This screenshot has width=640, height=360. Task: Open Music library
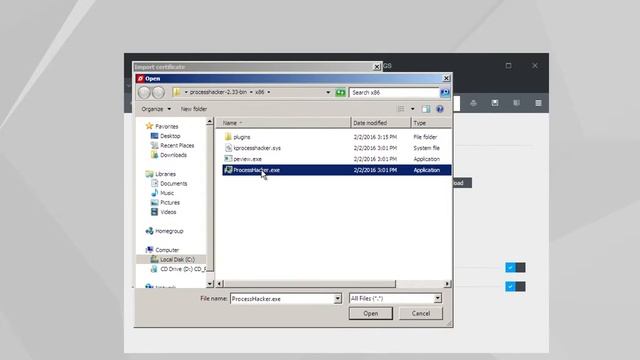pyautogui.click(x=167, y=193)
